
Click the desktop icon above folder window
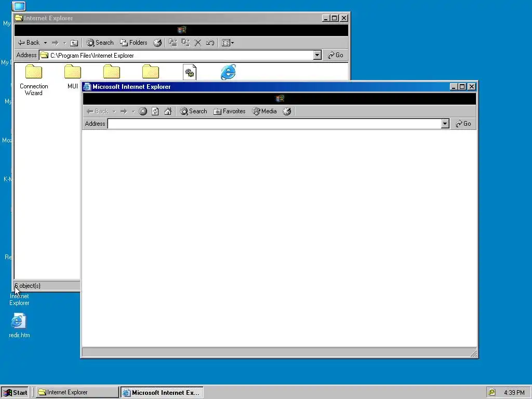pyautogui.click(x=19, y=6)
